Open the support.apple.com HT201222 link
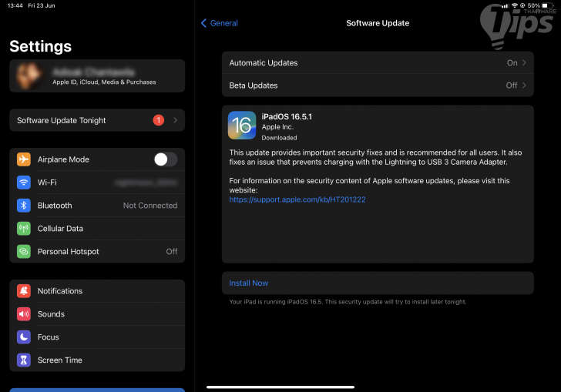Viewport: 561px width, 392px height. [297, 199]
